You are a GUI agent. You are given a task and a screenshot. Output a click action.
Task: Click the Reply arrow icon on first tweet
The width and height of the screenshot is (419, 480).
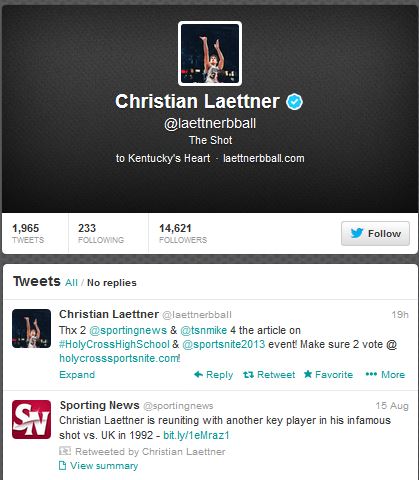tap(198, 374)
